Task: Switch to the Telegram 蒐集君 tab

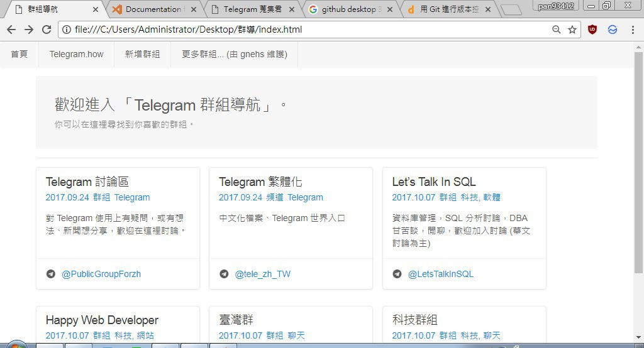Action: [253, 9]
